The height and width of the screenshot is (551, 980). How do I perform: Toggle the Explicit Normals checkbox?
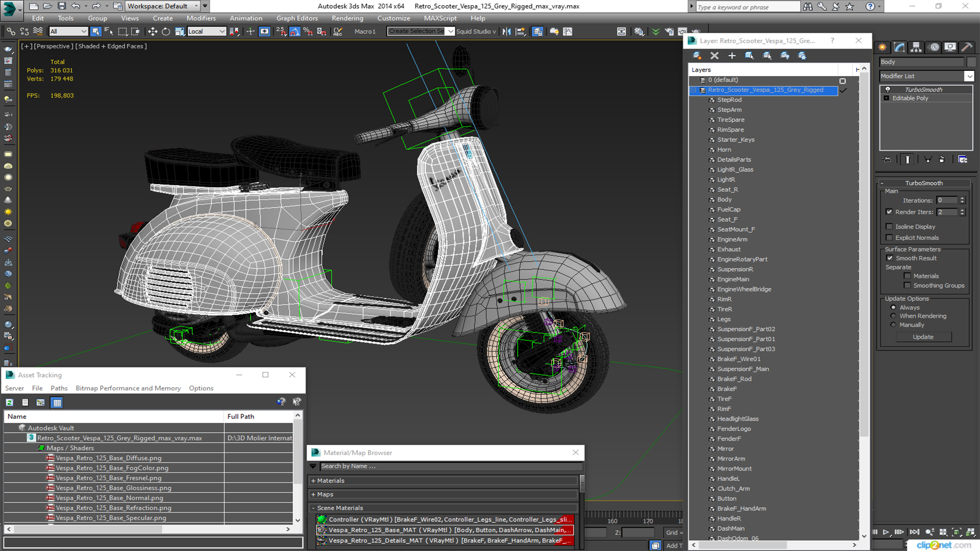[x=889, y=238]
